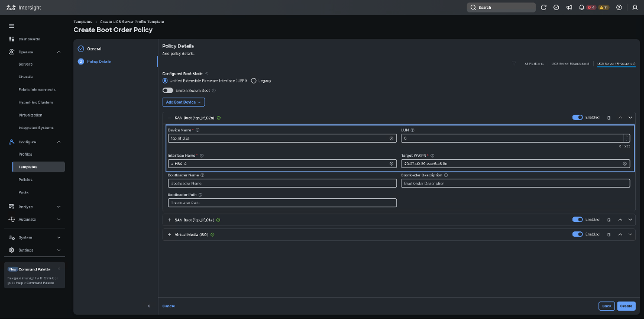This screenshot has width=644, height=319.
Task: Delete the SAN Boot fcp_lif_01a device
Action: tap(609, 220)
